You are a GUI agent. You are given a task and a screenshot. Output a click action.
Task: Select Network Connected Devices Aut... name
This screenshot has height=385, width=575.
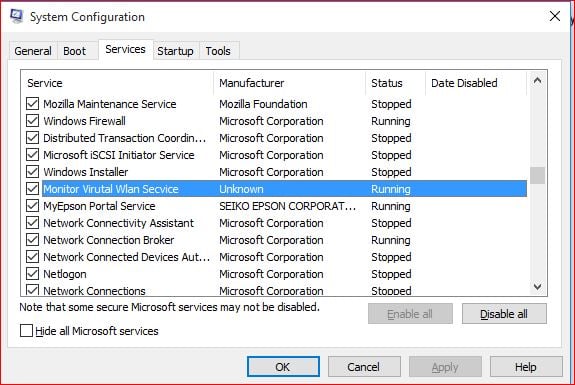pyautogui.click(x=127, y=257)
